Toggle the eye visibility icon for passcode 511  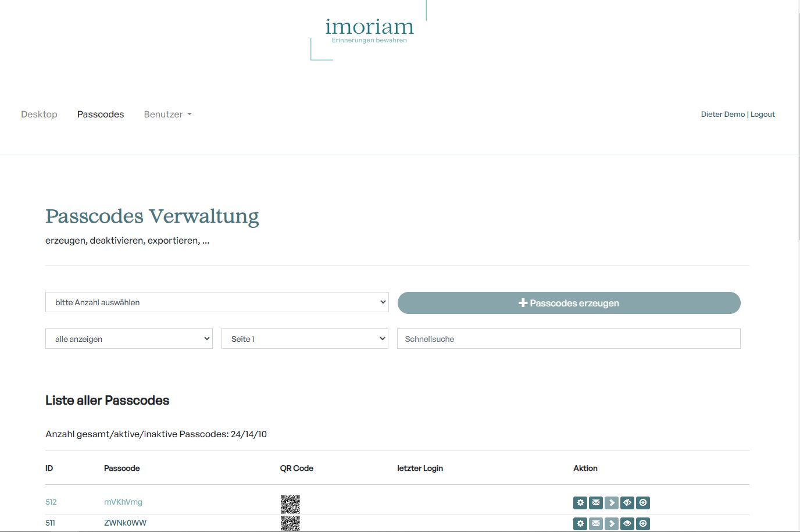tap(627, 523)
